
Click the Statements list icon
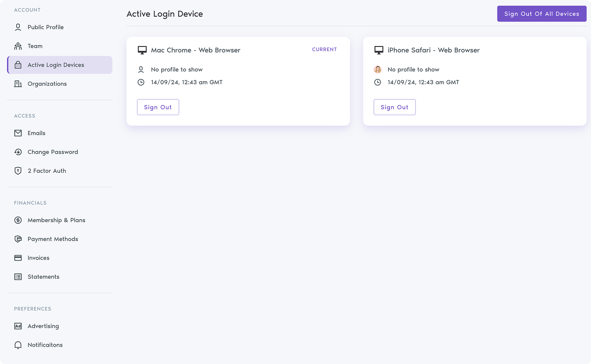pos(18,276)
